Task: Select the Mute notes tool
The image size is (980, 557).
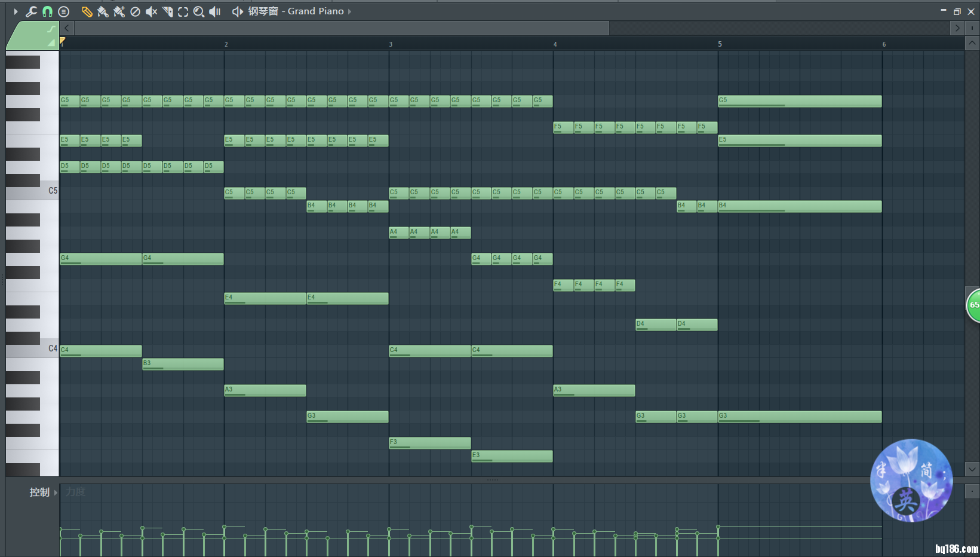Action: (151, 11)
